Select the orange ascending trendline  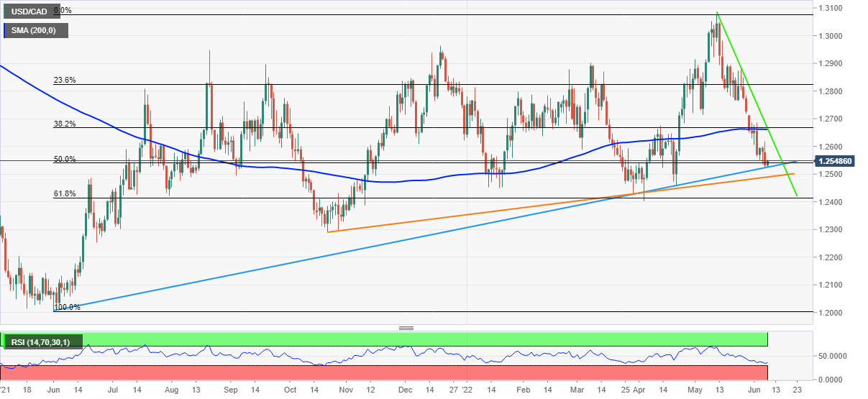tap(561, 202)
